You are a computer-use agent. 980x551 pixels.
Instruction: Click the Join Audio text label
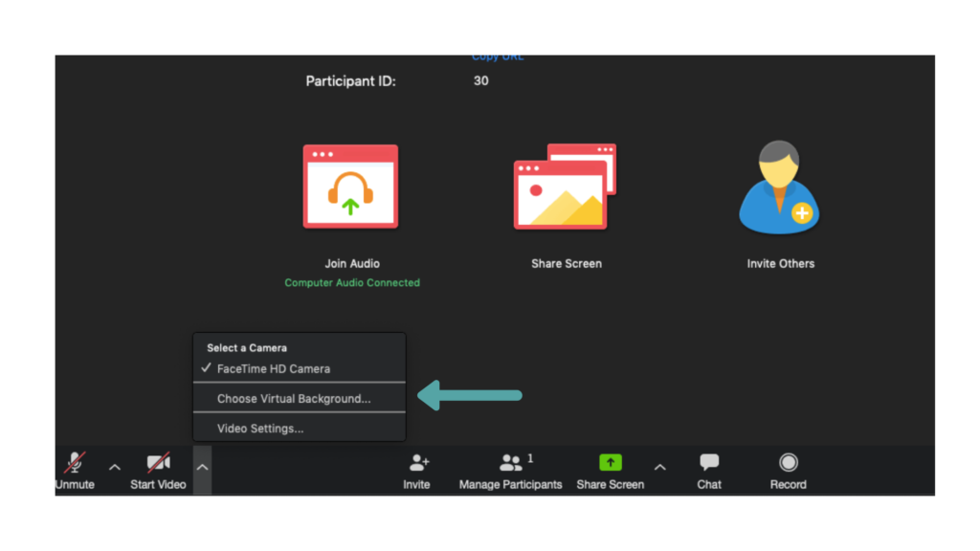coord(352,264)
